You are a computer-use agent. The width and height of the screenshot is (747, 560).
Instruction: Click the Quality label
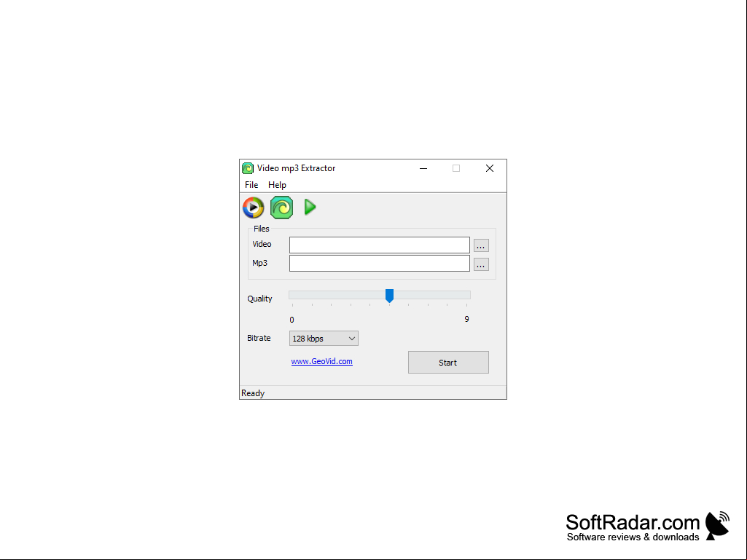tap(259, 299)
